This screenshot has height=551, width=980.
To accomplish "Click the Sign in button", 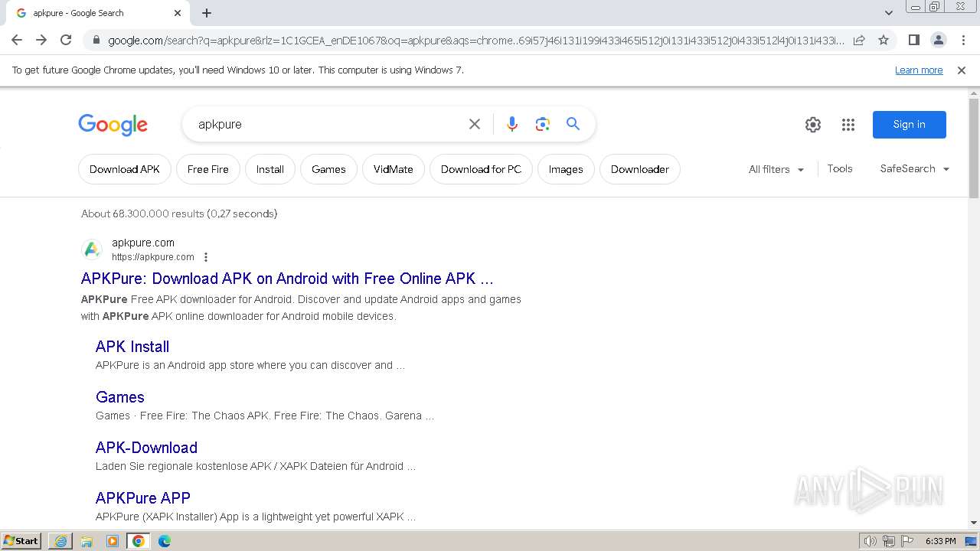I will coord(910,125).
